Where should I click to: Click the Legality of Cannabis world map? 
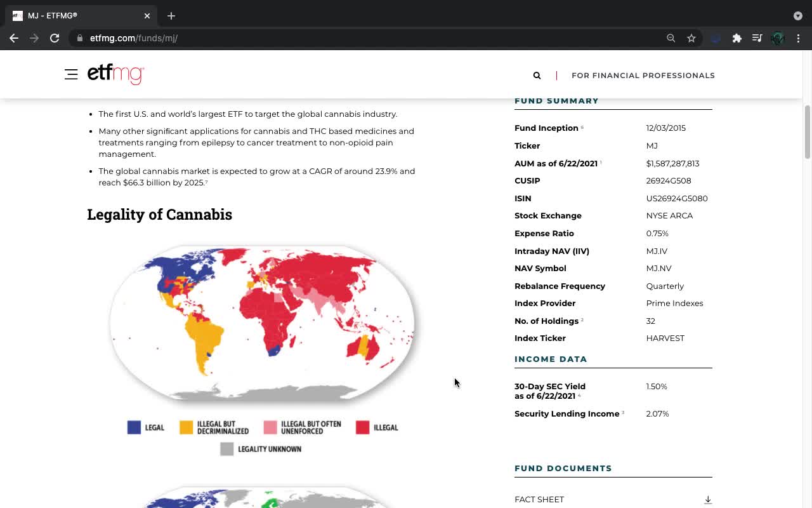pyautogui.click(x=262, y=324)
